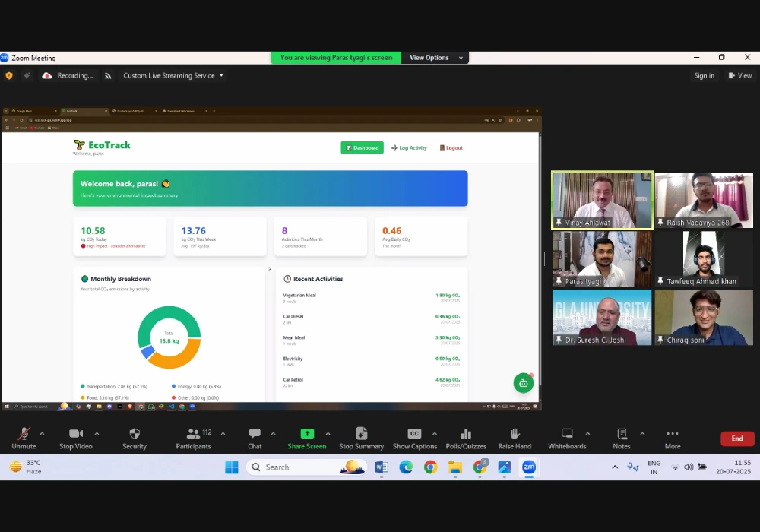Click the Polls/Quizzes icon
This screenshot has height=532, width=760.
[466, 434]
